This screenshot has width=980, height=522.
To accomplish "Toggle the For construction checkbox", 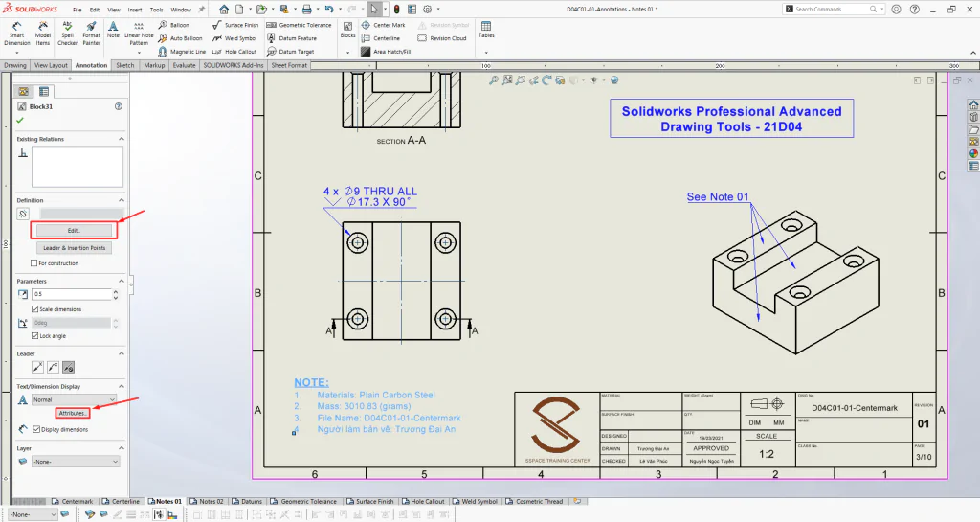I will (34, 263).
